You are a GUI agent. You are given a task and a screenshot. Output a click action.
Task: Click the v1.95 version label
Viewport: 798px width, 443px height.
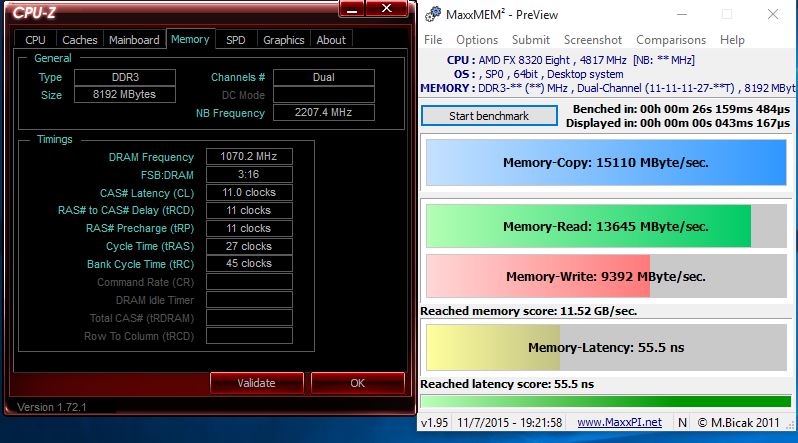[435, 423]
